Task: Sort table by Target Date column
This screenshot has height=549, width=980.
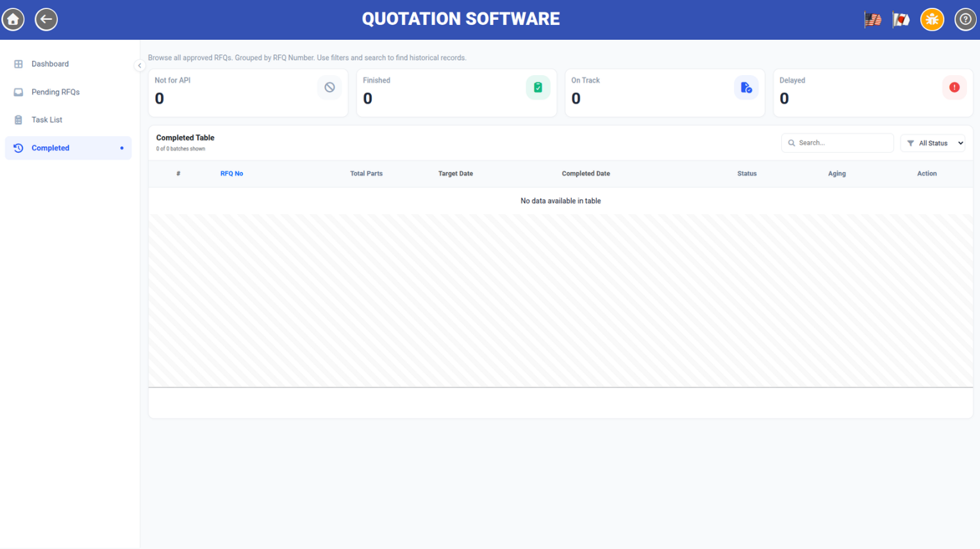Action: pos(456,174)
